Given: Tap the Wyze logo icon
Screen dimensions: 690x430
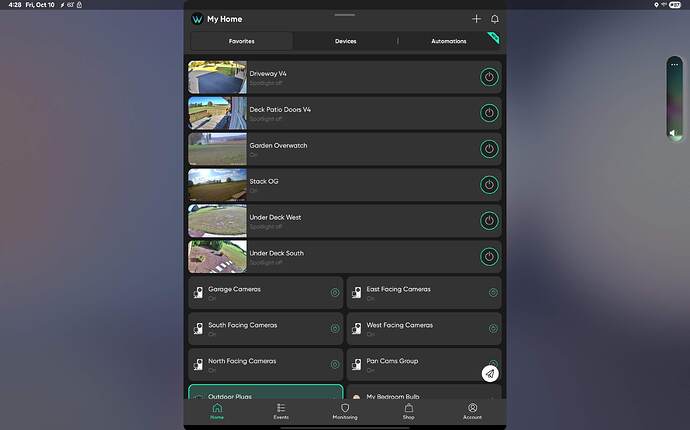Looking at the screenshot, I should pyautogui.click(x=197, y=19).
